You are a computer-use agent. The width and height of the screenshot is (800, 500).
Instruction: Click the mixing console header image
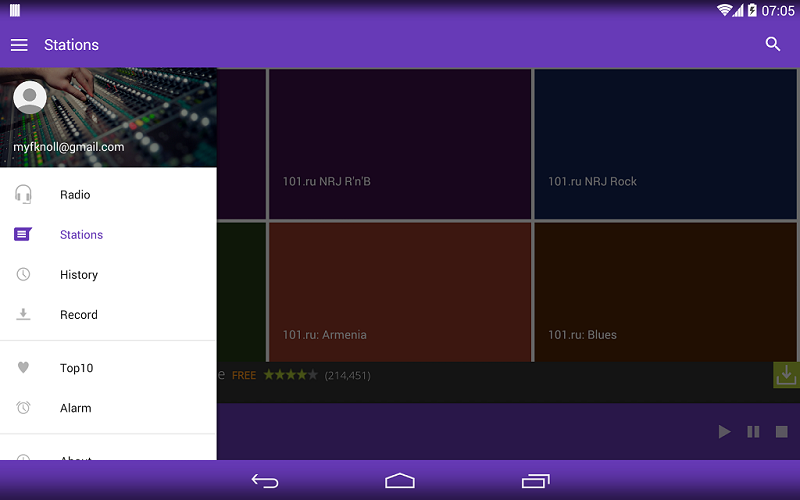click(x=108, y=117)
